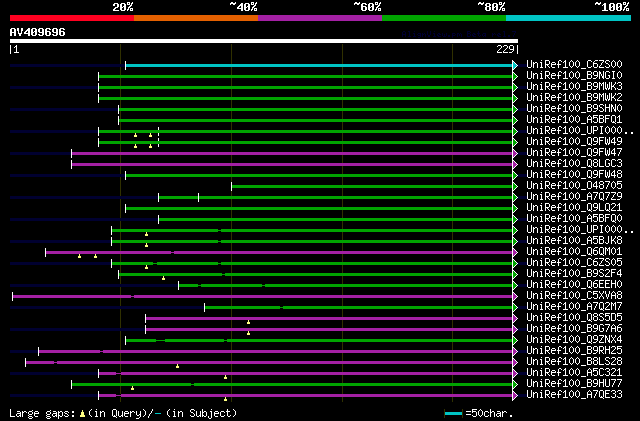Click the orange ~40% legend segment

pyautogui.click(x=196, y=18)
